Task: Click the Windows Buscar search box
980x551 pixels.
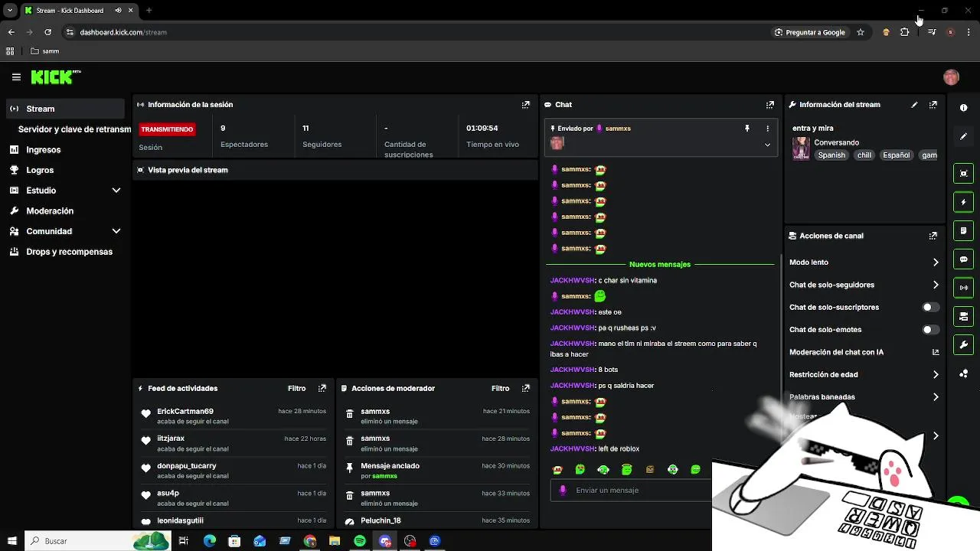Action: pyautogui.click(x=98, y=541)
